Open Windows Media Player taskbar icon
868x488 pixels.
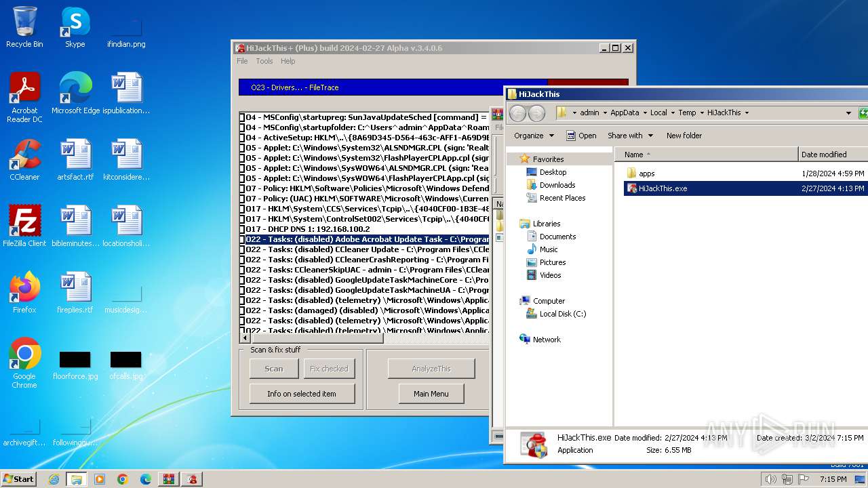pos(100,479)
